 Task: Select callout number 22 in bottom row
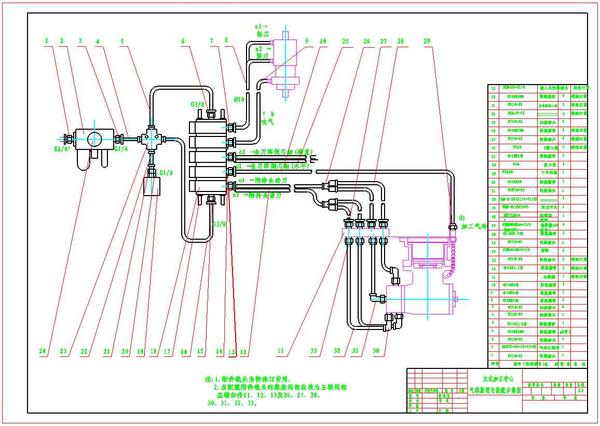(x=84, y=352)
